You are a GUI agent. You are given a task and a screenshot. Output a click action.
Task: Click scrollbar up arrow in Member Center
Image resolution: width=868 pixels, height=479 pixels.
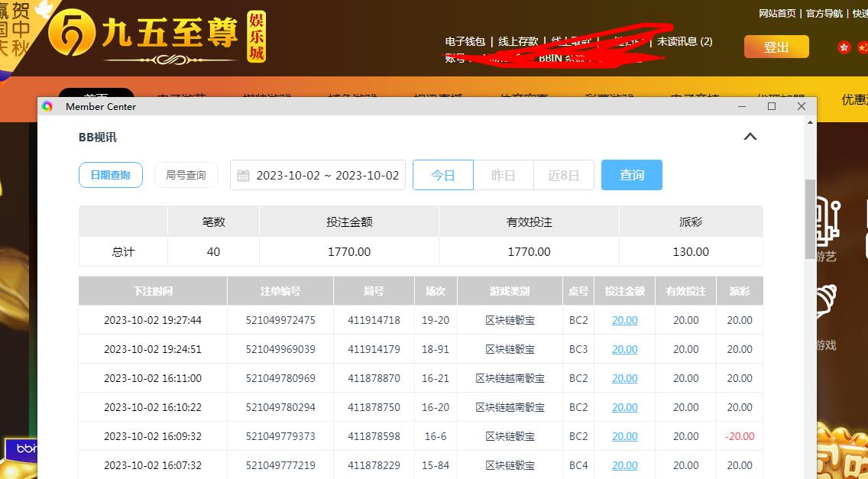(811, 122)
